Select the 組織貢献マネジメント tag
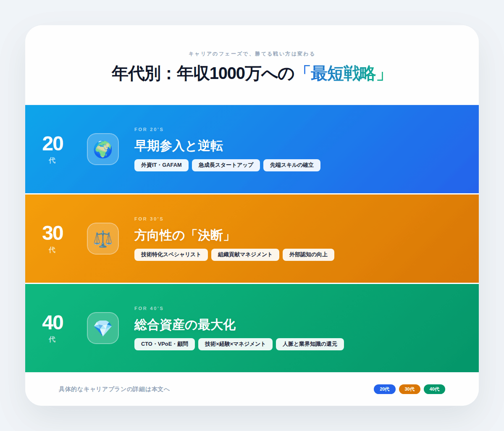Viewport: 504px width, 431px height. pyautogui.click(x=245, y=255)
